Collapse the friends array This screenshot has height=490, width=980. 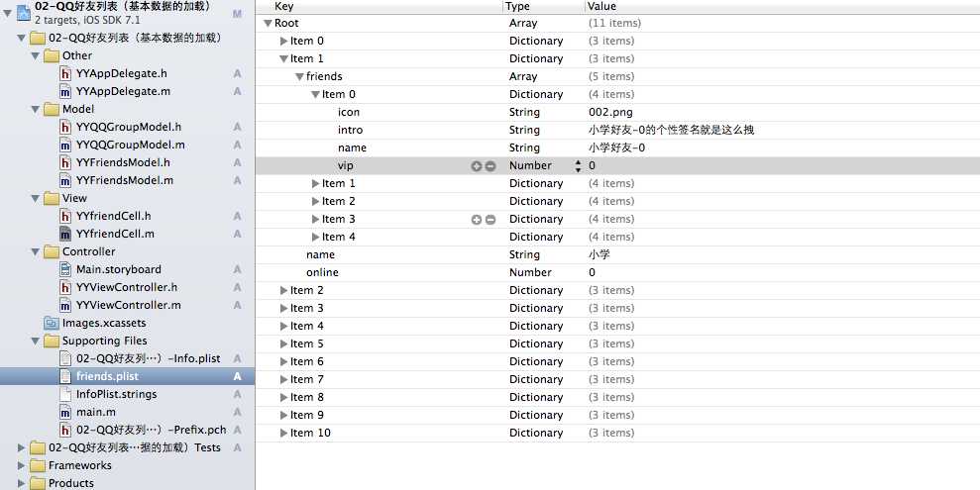coord(298,76)
